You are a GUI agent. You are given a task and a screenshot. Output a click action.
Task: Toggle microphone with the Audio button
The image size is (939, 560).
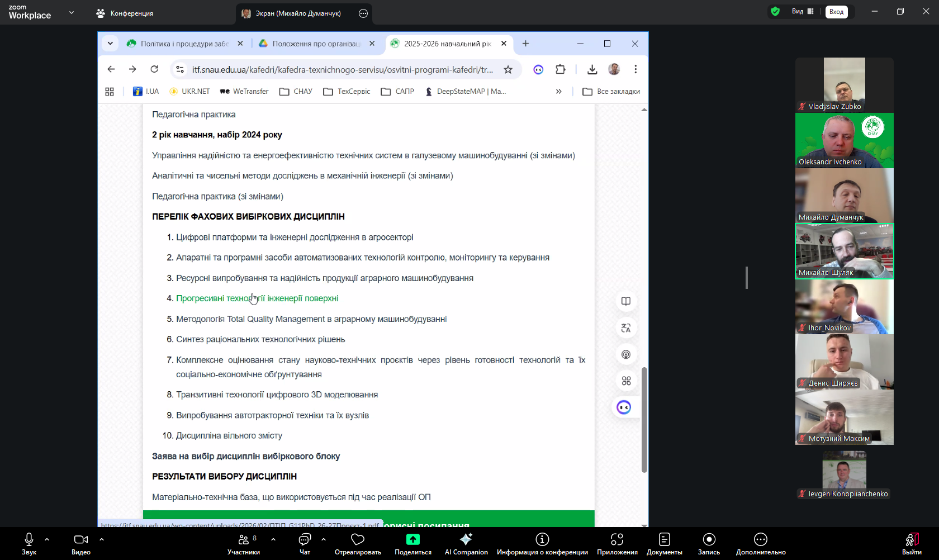(29, 543)
